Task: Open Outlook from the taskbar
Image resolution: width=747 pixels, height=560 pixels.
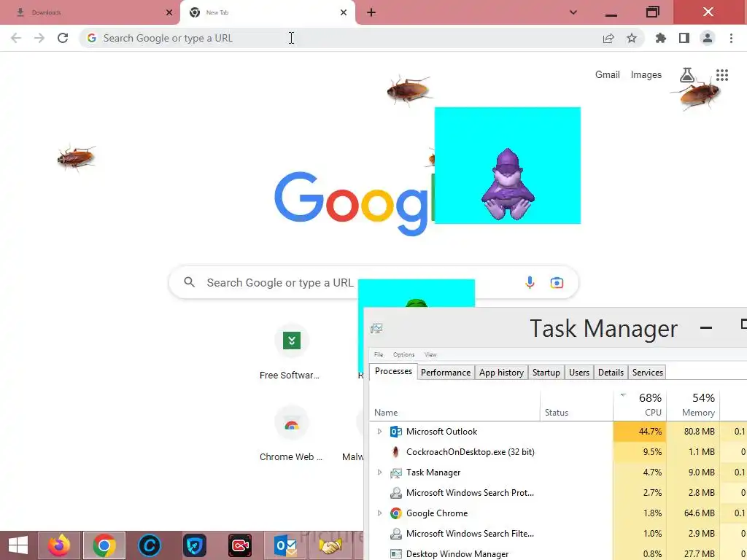Action: (x=285, y=545)
